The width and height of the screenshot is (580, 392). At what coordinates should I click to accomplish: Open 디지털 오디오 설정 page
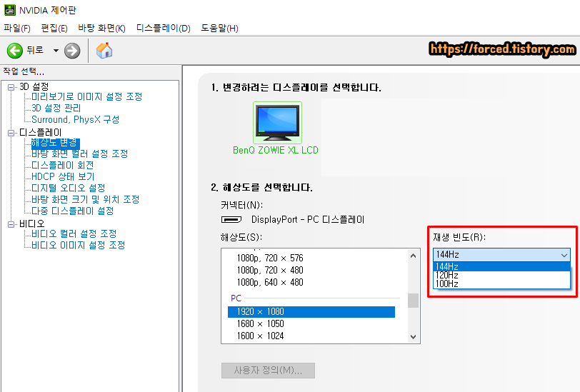pyautogui.click(x=69, y=189)
